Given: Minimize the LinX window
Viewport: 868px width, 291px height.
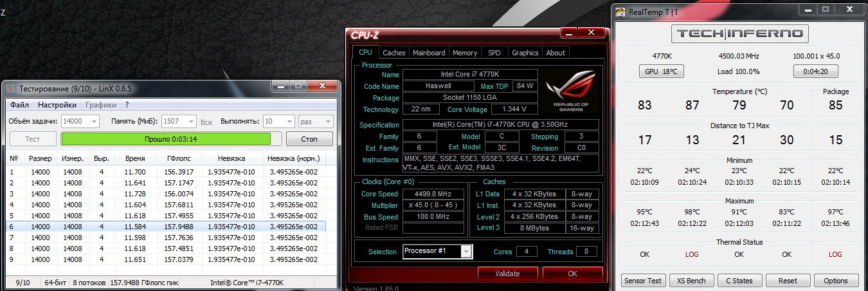Looking at the screenshot, I should pyautogui.click(x=280, y=86).
